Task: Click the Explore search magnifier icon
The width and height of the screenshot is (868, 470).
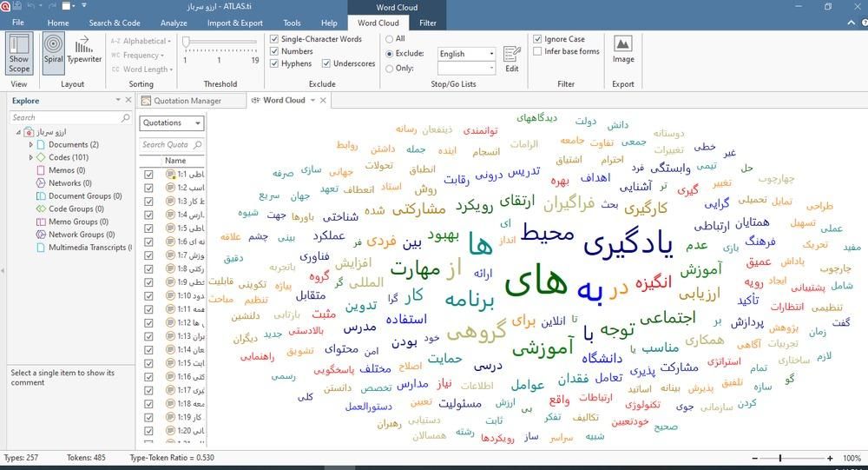Action: (x=126, y=117)
